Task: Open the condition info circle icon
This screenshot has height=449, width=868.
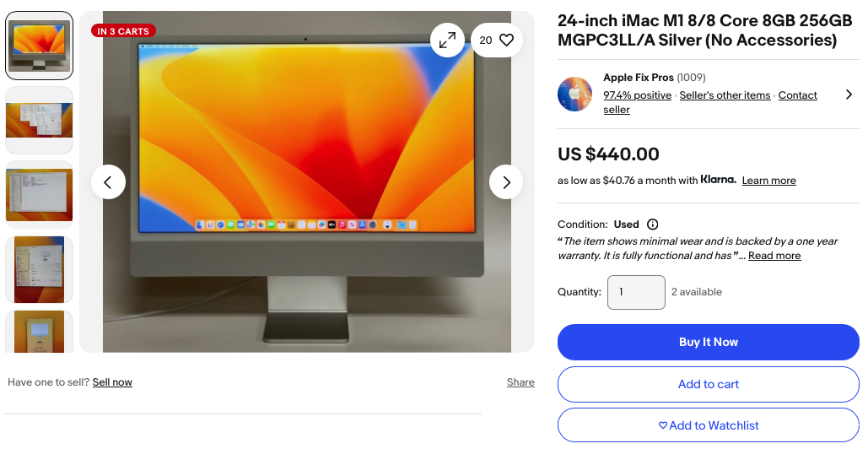Action: 653,224
